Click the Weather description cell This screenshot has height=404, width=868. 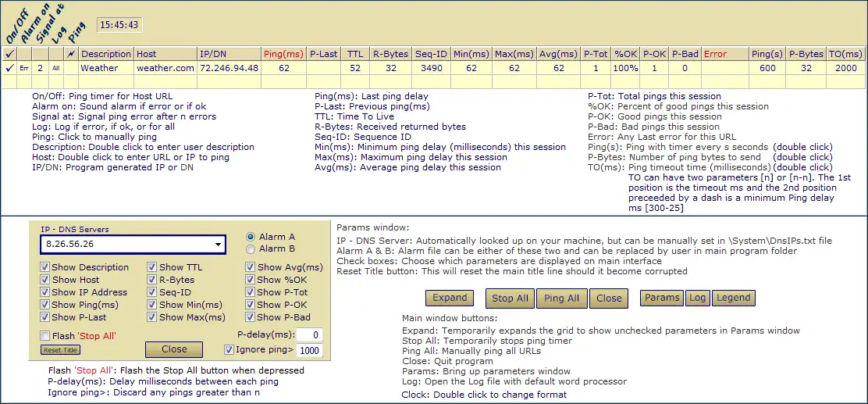click(x=106, y=68)
